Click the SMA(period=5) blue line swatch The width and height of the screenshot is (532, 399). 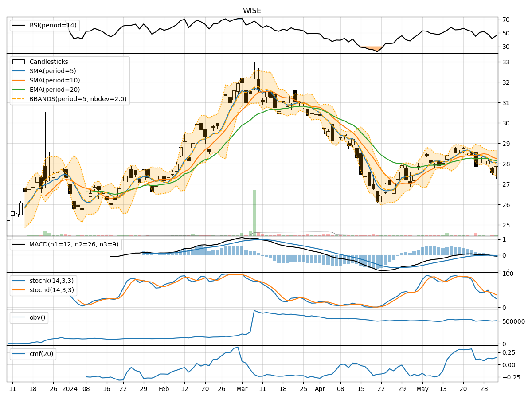tap(19, 70)
